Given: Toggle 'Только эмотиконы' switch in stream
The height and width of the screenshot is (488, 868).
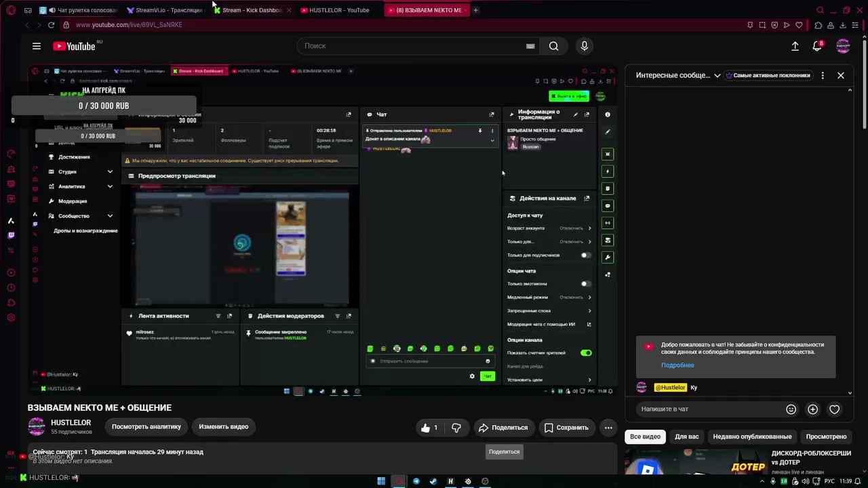Looking at the screenshot, I should pos(586,284).
